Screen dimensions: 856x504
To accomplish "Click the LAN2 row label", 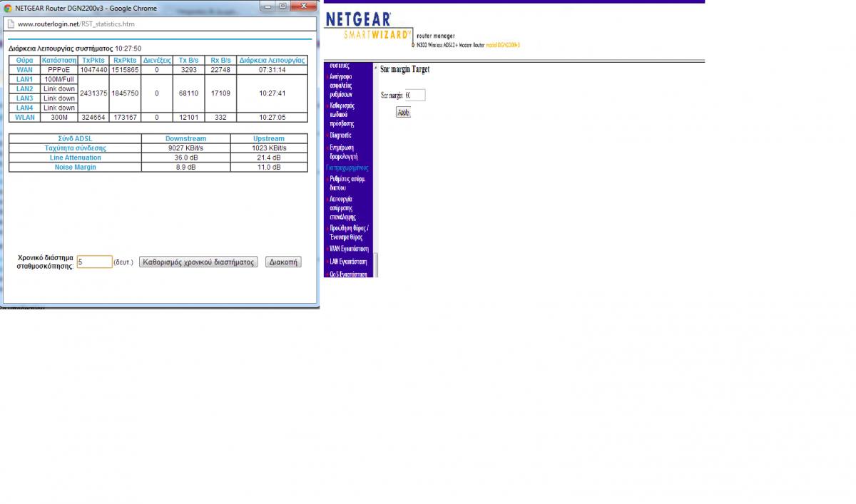I will 24,89.
